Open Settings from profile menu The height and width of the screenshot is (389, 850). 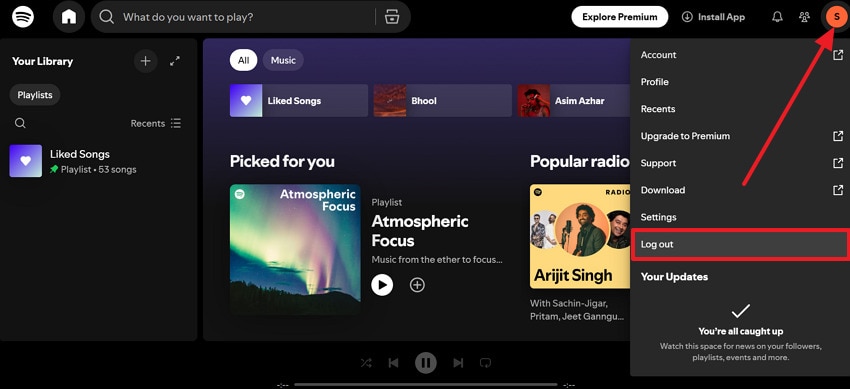point(658,217)
